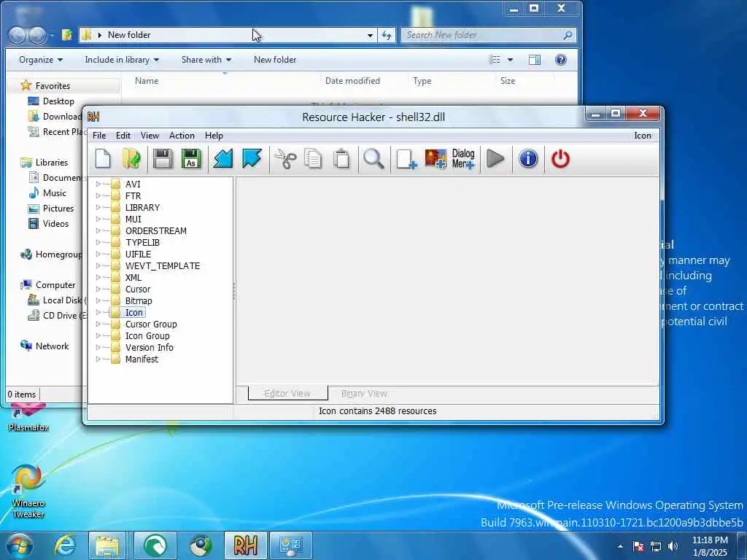The height and width of the screenshot is (560, 747).
Task: Expand the Icon Group node
Action: [98, 335]
